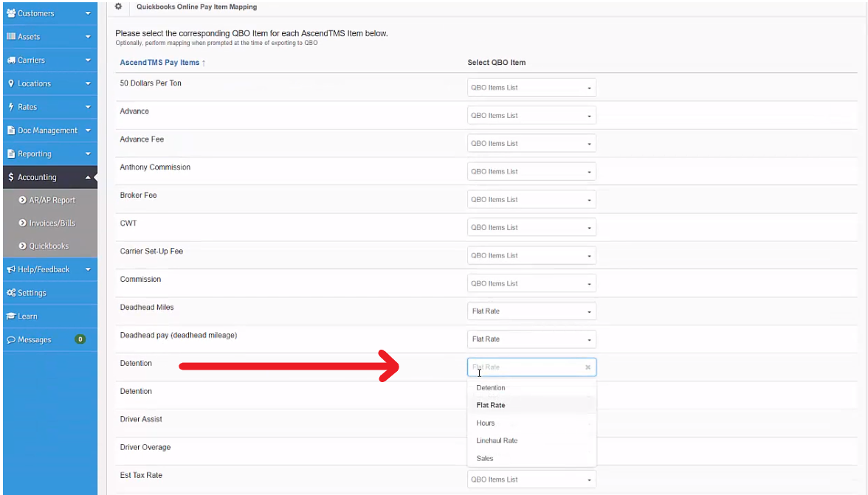Click the Broker Fee row label

tap(139, 195)
